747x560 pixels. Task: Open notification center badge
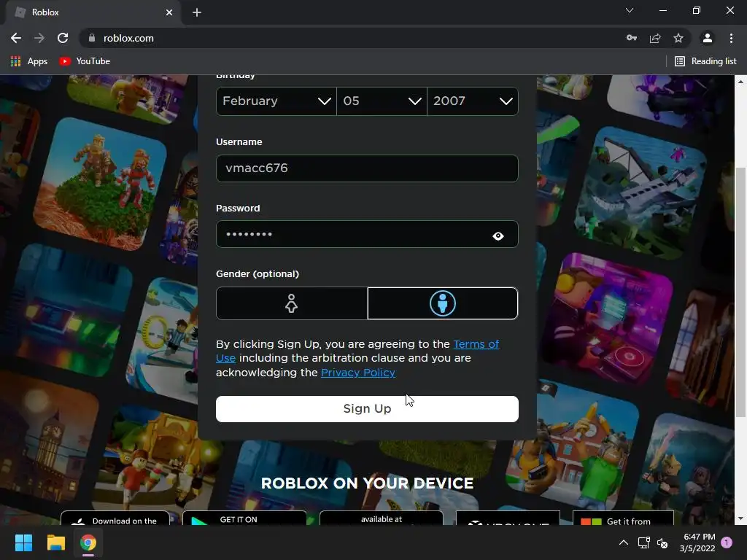727,542
